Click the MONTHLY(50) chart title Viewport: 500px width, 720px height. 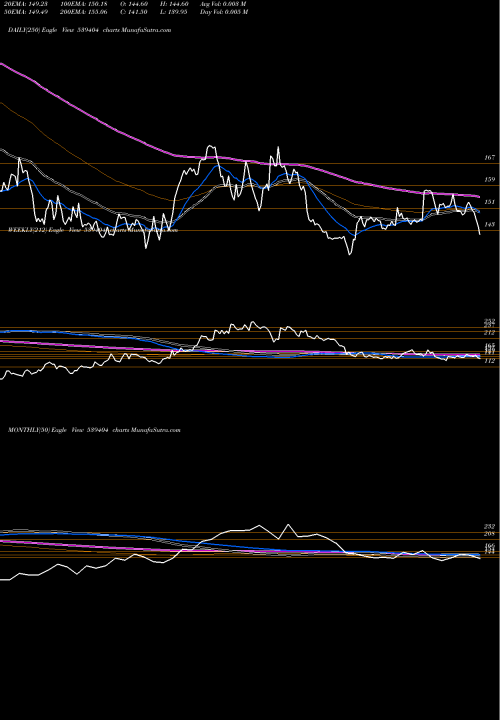94,430
